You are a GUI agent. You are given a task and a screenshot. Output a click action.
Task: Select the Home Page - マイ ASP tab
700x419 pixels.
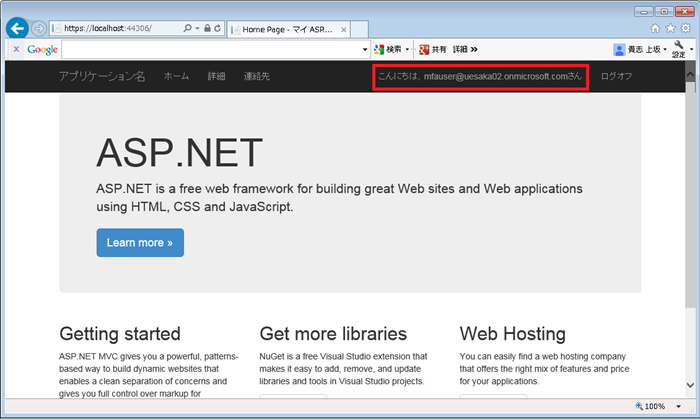point(288,30)
